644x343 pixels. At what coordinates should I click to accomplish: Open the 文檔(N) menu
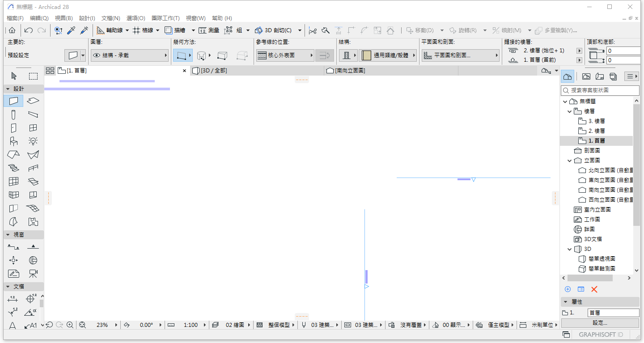(111, 18)
